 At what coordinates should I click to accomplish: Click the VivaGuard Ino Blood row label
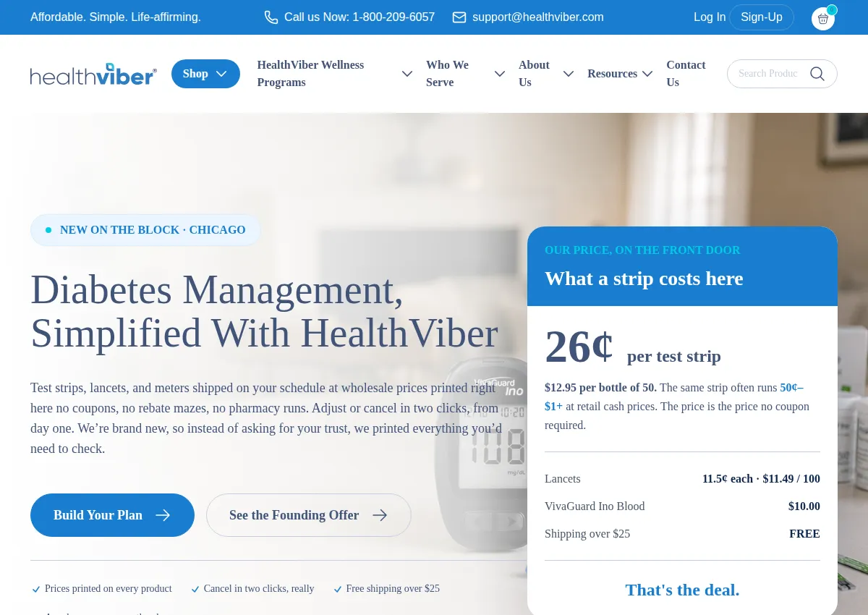[x=595, y=506]
